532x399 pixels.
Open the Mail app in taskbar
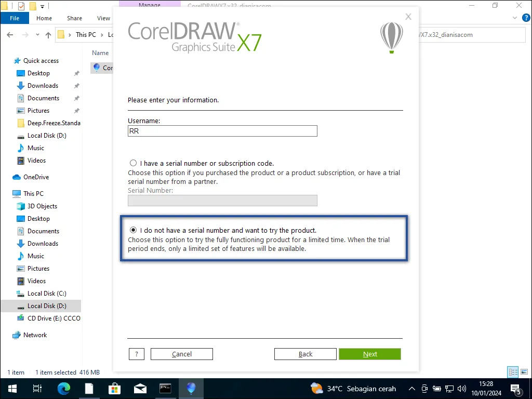[140, 388]
